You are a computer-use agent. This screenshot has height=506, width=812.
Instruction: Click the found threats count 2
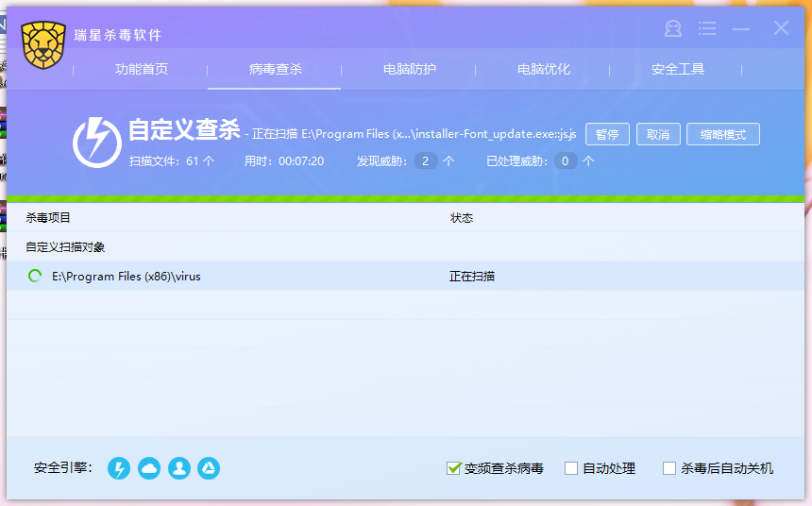(426, 161)
